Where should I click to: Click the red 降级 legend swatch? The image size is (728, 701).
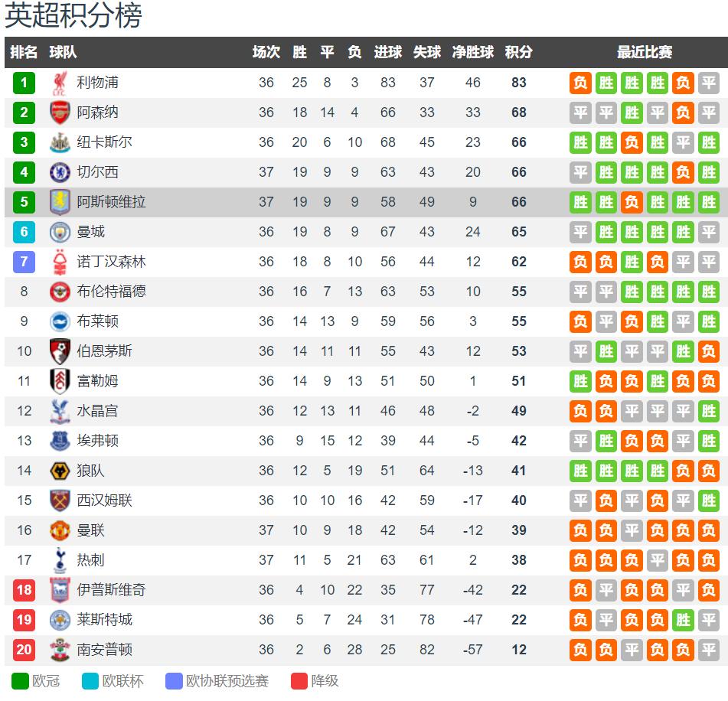pyautogui.click(x=299, y=681)
